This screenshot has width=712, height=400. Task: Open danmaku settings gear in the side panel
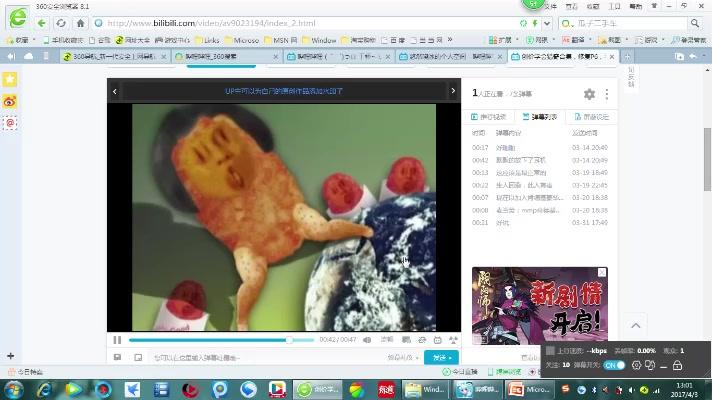click(x=589, y=94)
